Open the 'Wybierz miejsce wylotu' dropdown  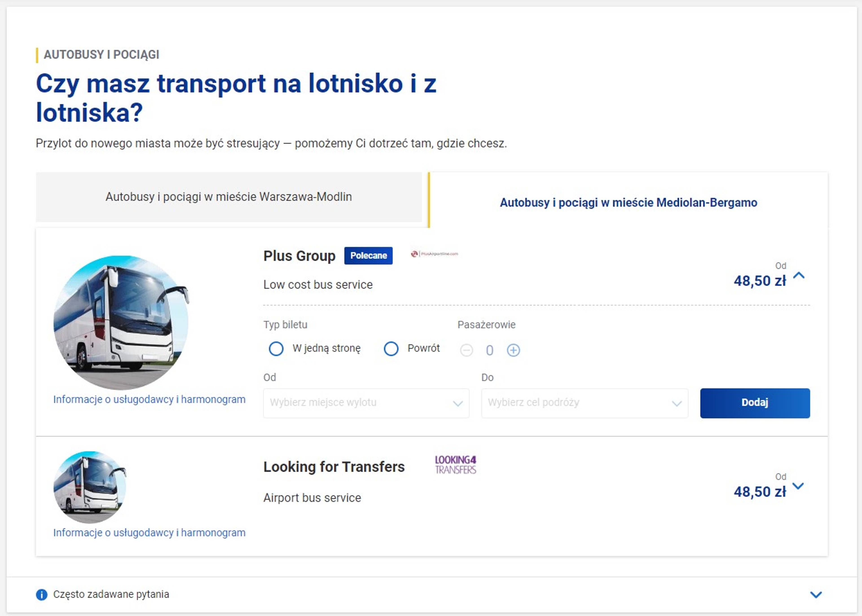[366, 403]
